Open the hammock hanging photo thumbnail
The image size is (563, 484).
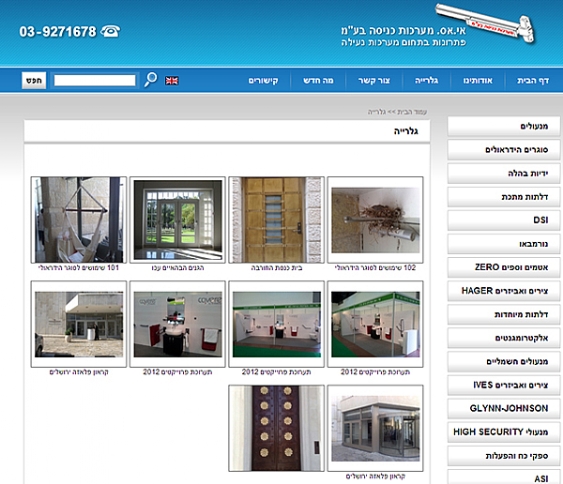79,220
